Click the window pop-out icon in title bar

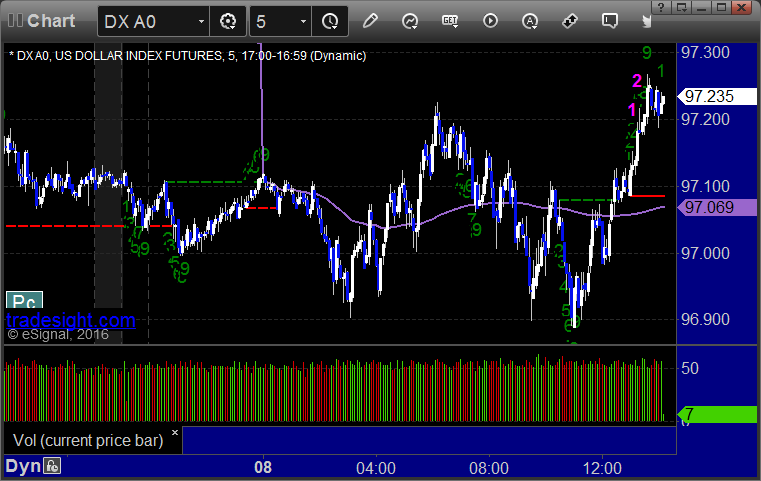[681, 7]
